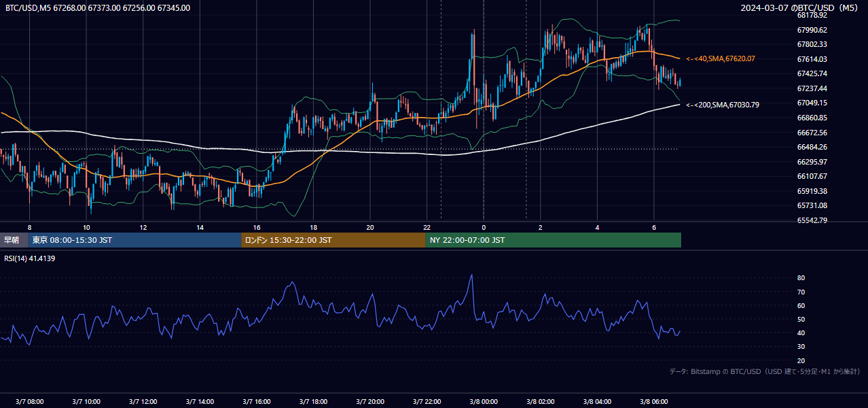Click the 3/7 18:00 date label
This screenshot has height=408, width=868.
coord(313,401)
